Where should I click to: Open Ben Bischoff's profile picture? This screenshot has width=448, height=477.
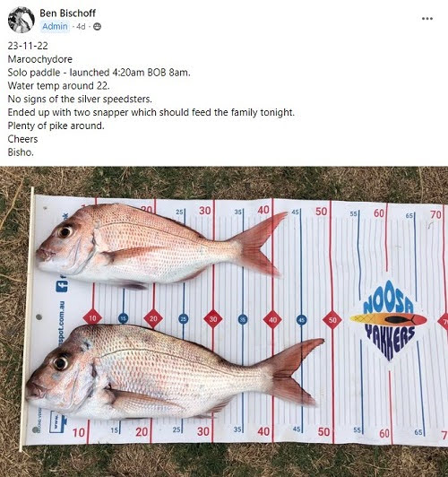click(x=21, y=20)
